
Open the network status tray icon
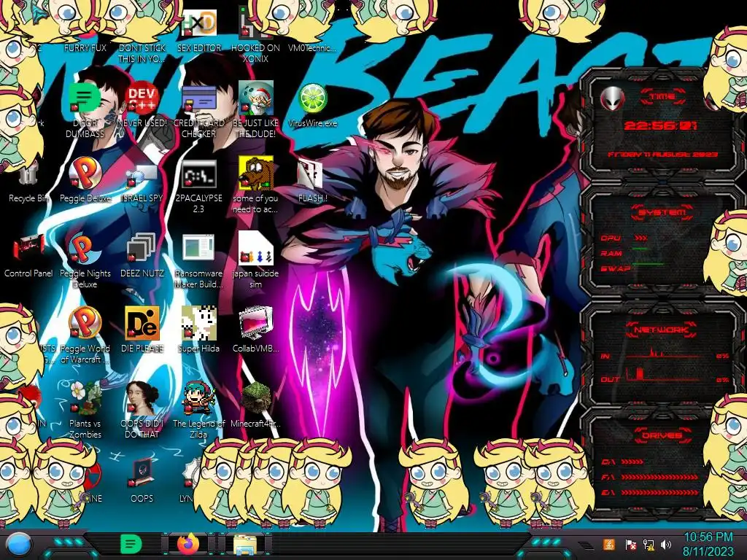click(x=649, y=544)
